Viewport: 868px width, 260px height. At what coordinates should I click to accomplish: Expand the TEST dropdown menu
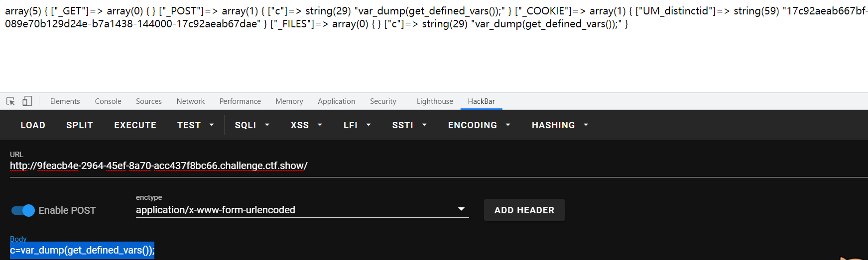(195, 125)
